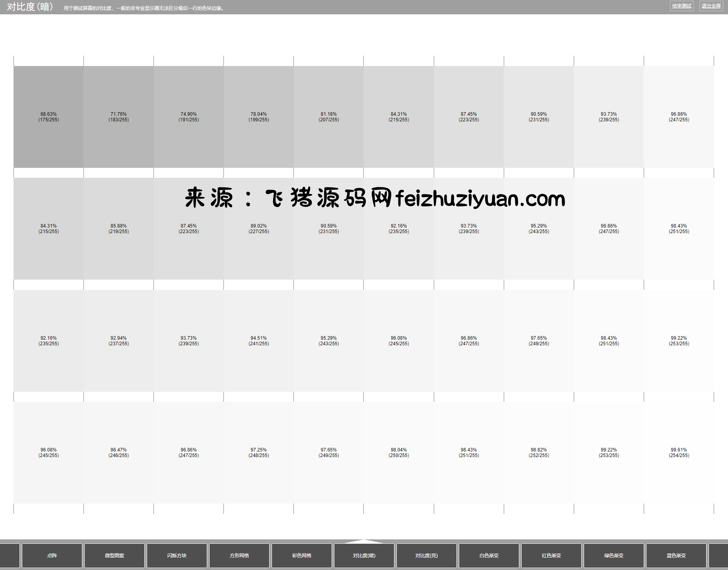Open the 蓝色渐变 test tab
This screenshot has width=728, height=570.
pos(676,555)
